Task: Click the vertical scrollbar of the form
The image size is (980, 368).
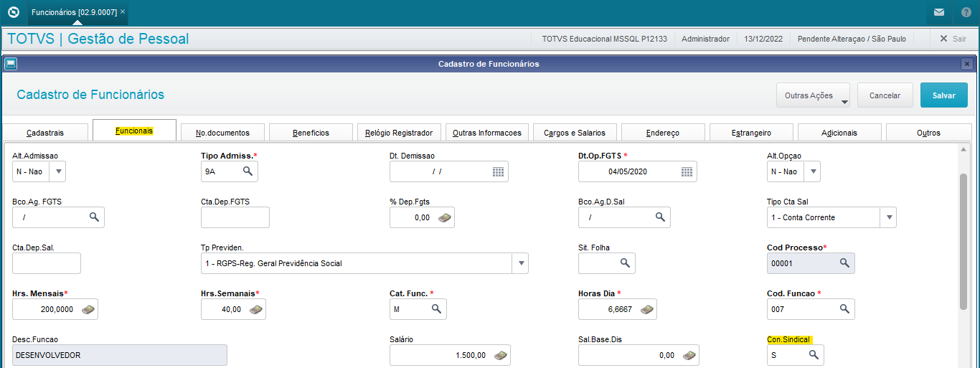Action: 963,242
